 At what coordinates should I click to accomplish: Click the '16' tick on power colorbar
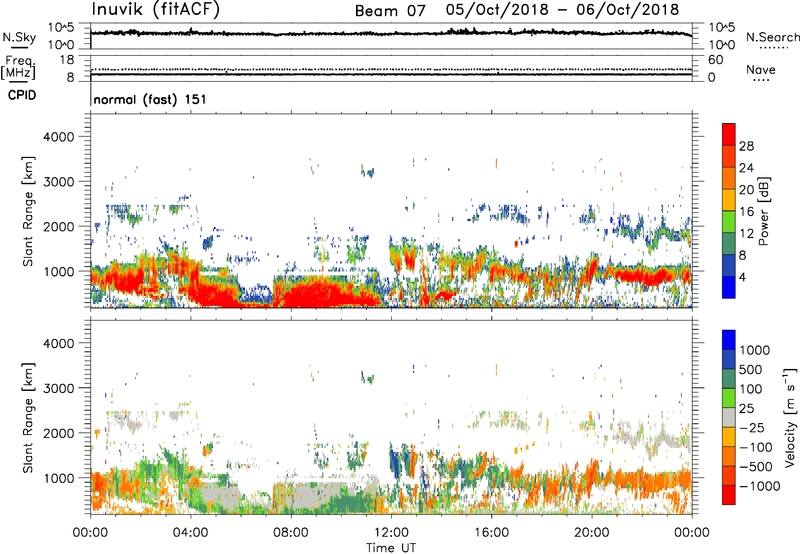click(746, 212)
